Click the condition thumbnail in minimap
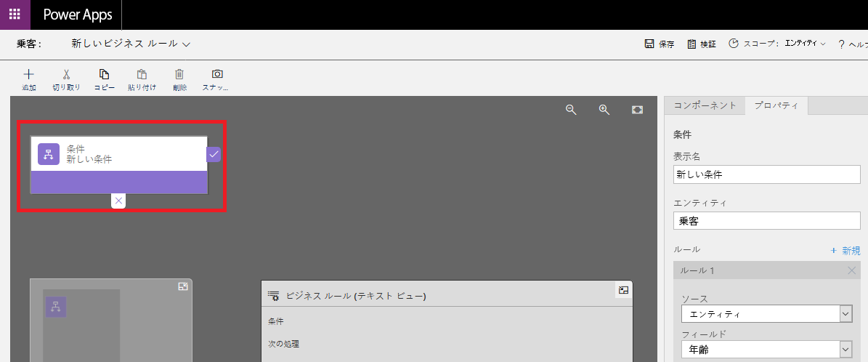This screenshot has height=362, width=868. click(x=56, y=307)
